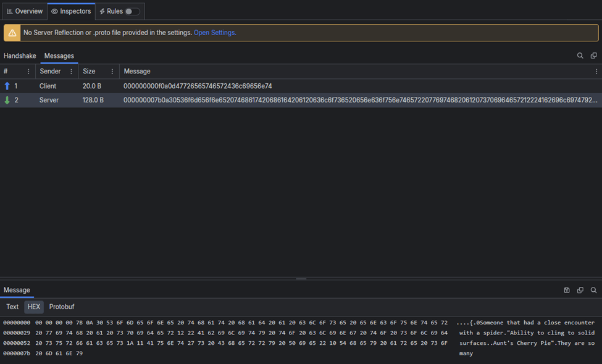Switch to the Handshake tab
Image resolution: width=602 pixels, height=364 pixels.
pos(20,56)
